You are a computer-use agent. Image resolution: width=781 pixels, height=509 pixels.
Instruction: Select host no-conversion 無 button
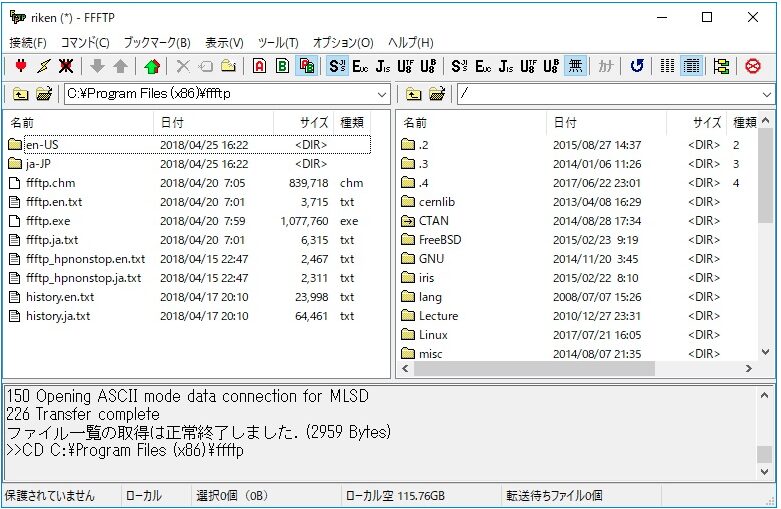pyautogui.click(x=575, y=66)
